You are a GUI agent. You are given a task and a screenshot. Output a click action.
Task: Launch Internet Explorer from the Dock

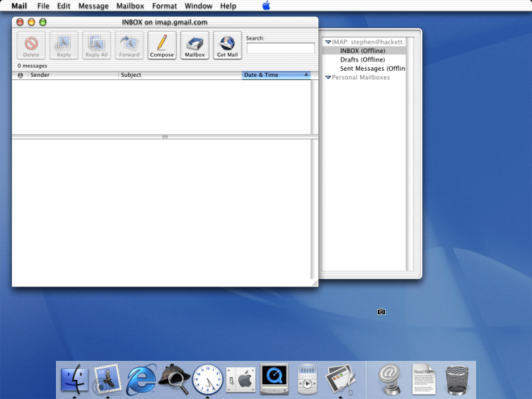point(141,379)
